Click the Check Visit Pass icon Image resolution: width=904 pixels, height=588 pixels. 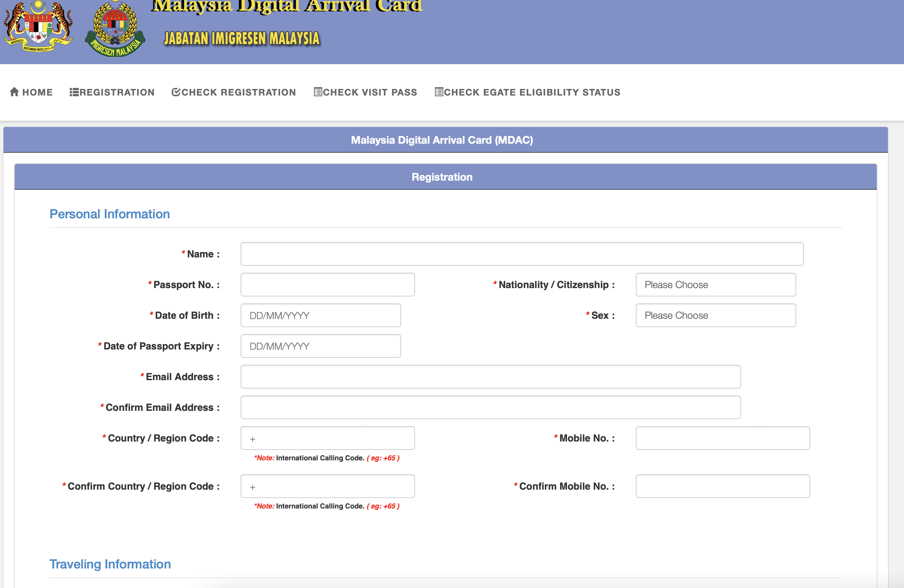pyautogui.click(x=317, y=92)
